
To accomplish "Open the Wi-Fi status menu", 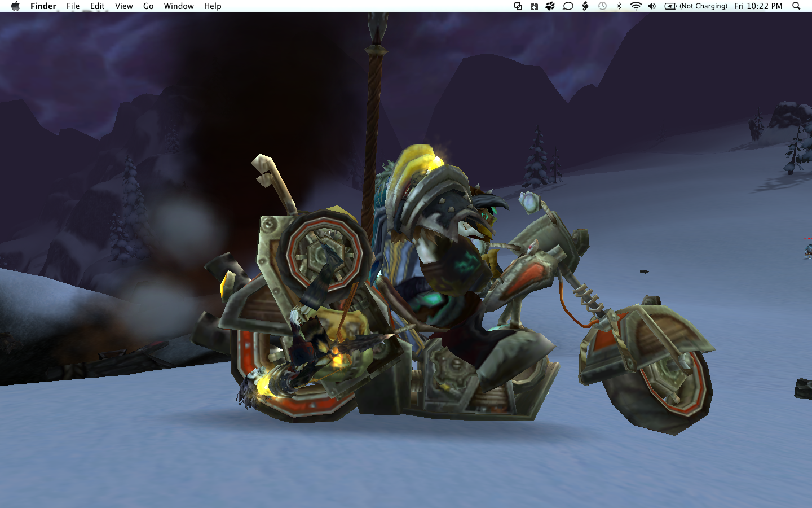I will tap(636, 6).
